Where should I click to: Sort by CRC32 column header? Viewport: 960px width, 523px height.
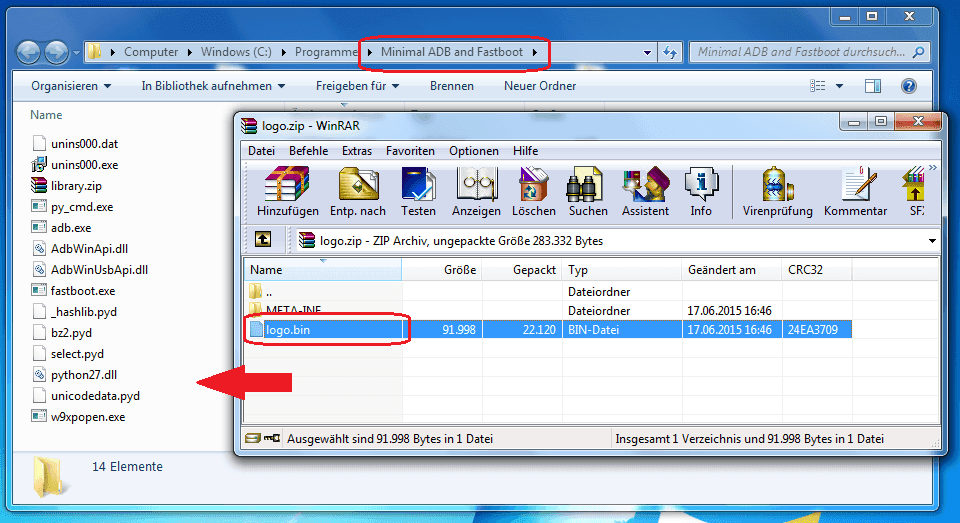(x=816, y=270)
